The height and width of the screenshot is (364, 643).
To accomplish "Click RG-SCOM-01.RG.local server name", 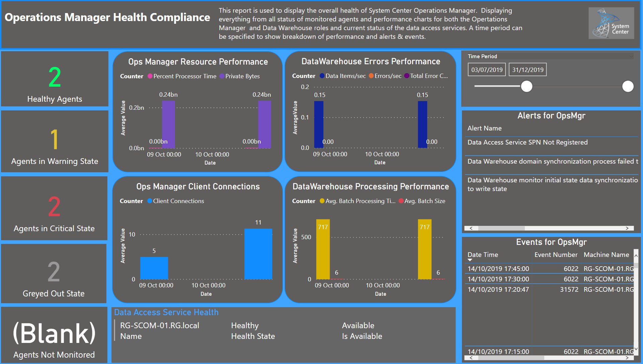I will point(160,326).
